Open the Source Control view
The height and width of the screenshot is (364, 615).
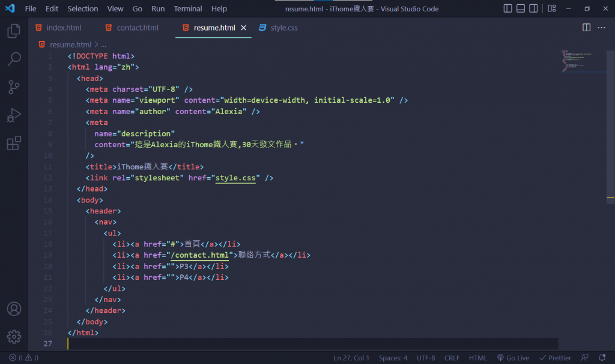click(14, 87)
